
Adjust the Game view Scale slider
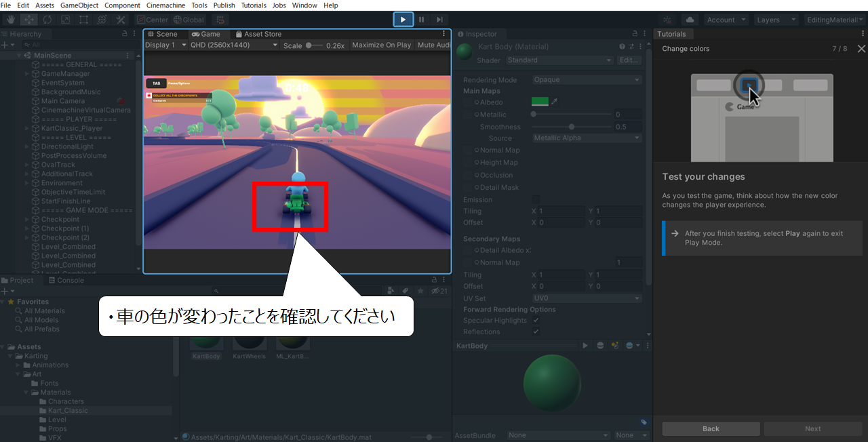(314, 45)
